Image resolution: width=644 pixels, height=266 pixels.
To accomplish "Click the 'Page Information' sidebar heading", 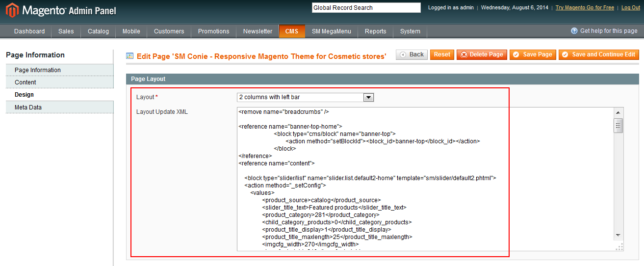I will pyautogui.click(x=35, y=55).
